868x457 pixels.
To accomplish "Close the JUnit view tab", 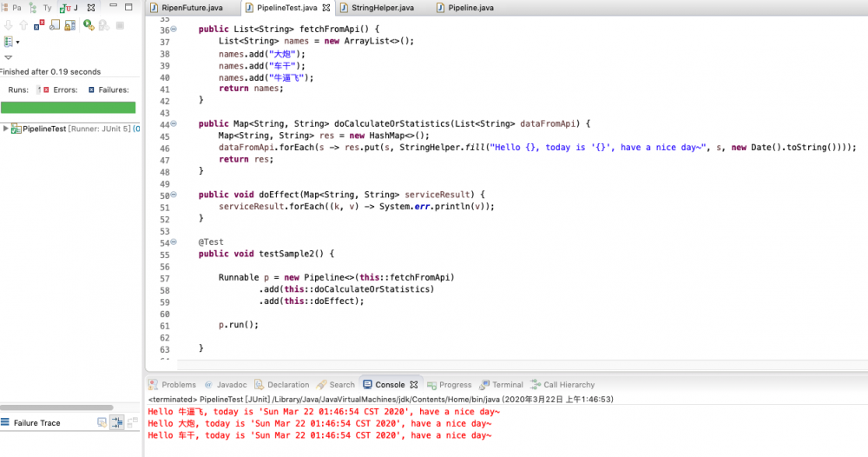I will 91,8.
